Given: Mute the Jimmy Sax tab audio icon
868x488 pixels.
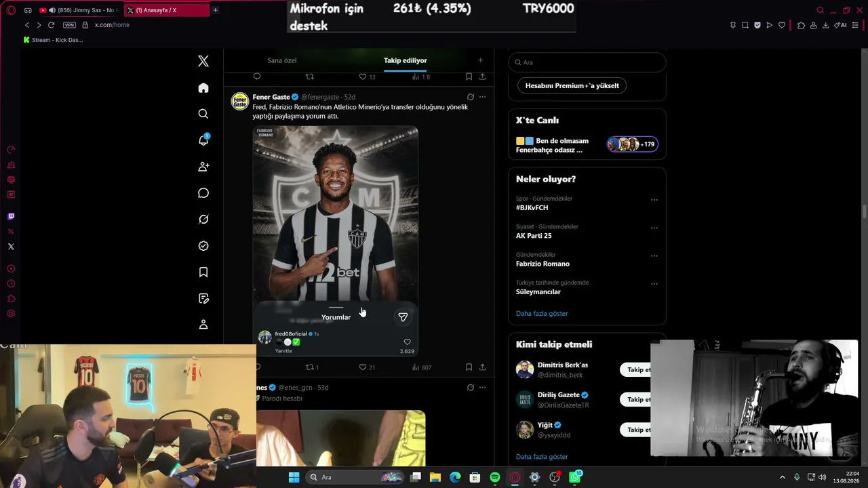Looking at the screenshot, I should 52,10.
